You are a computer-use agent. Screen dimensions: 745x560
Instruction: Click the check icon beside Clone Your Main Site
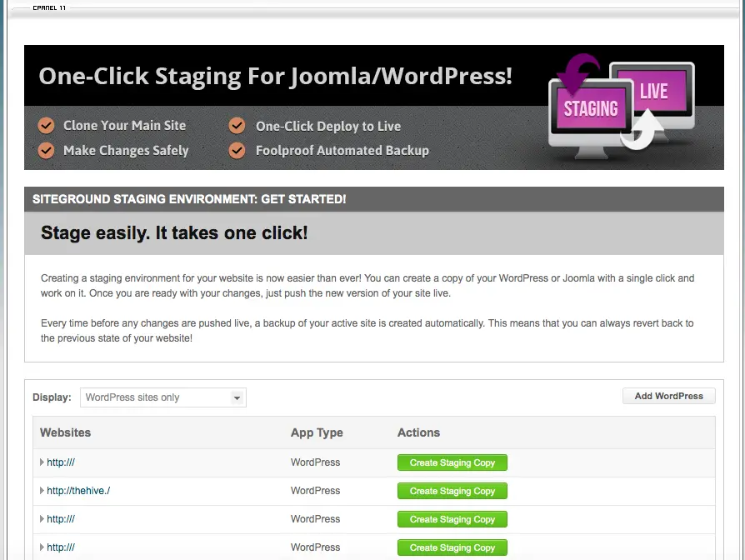click(x=46, y=125)
